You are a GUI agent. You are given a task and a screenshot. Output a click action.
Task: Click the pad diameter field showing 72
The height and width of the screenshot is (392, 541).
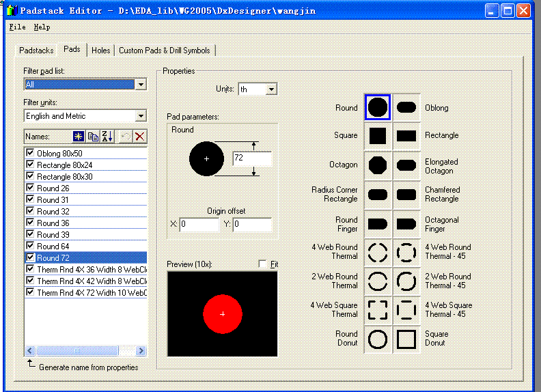(x=251, y=158)
